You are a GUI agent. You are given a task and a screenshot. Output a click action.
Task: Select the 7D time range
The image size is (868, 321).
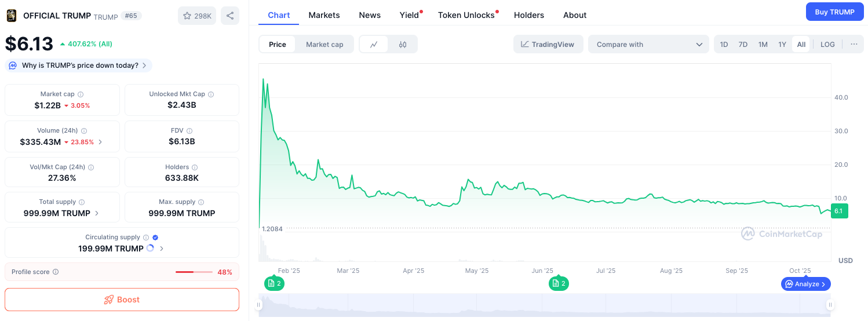pyautogui.click(x=743, y=44)
